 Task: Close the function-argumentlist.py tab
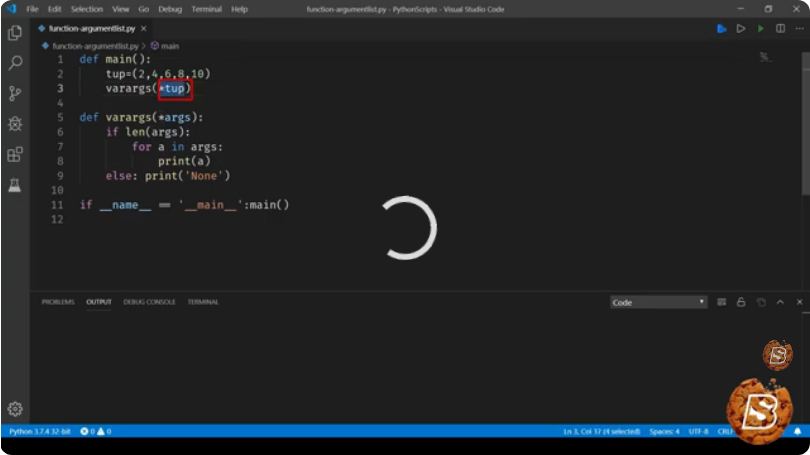[x=144, y=28]
